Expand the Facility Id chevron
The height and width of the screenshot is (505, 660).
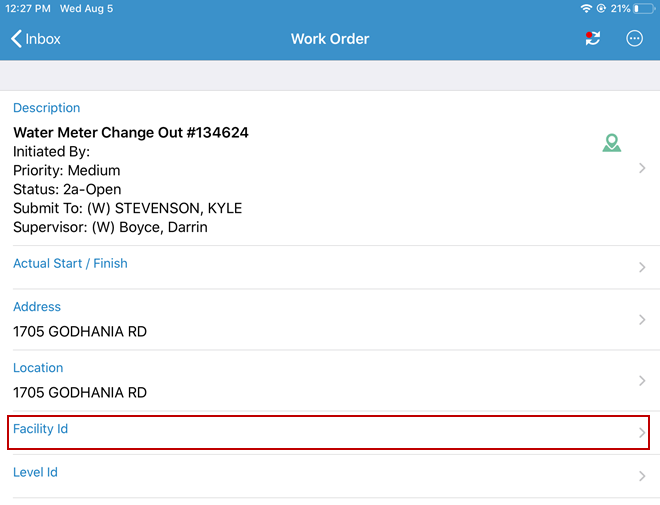click(642, 433)
